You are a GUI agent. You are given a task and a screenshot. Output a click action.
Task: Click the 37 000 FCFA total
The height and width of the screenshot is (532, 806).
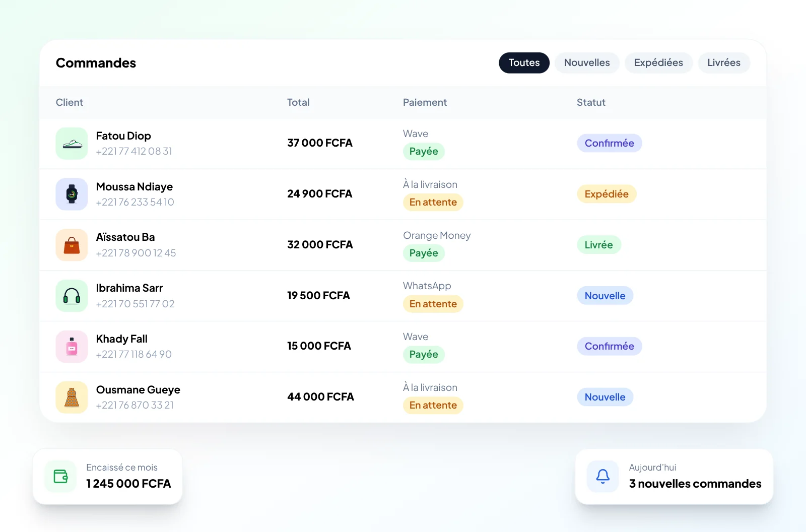coord(320,143)
